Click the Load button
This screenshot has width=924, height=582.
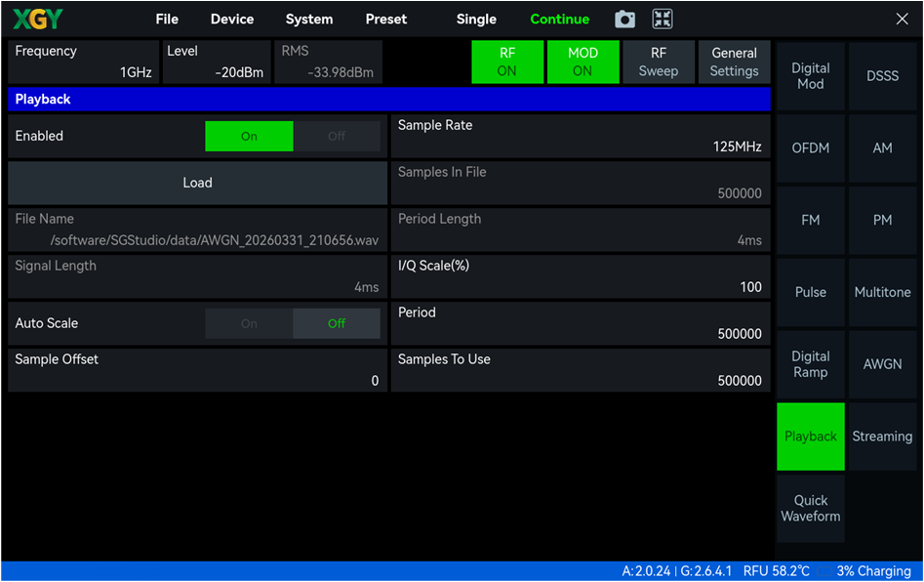197,183
